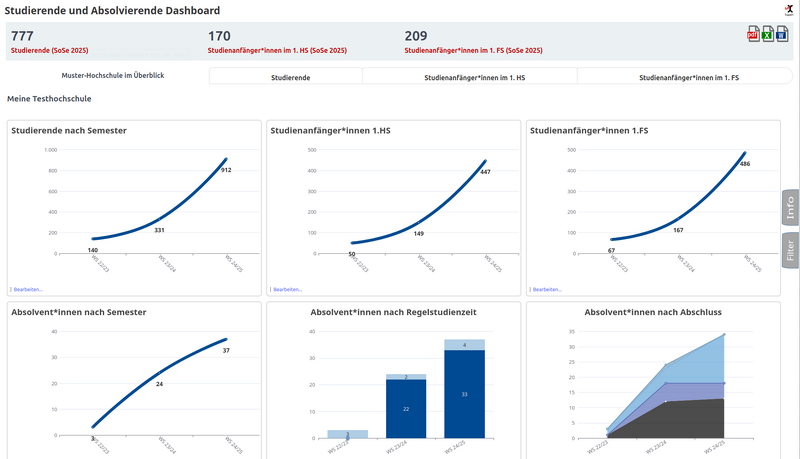Viewport: 800px width, 459px height.
Task: Select the 170 Studienanfänger*innen 1. HS figure
Action: (219, 36)
